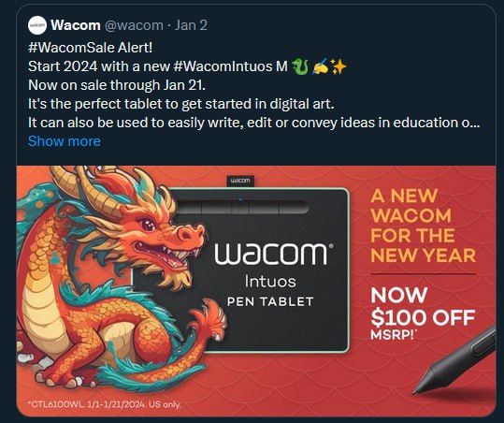Click the stylus pen in image corner

tap(454, 362)
